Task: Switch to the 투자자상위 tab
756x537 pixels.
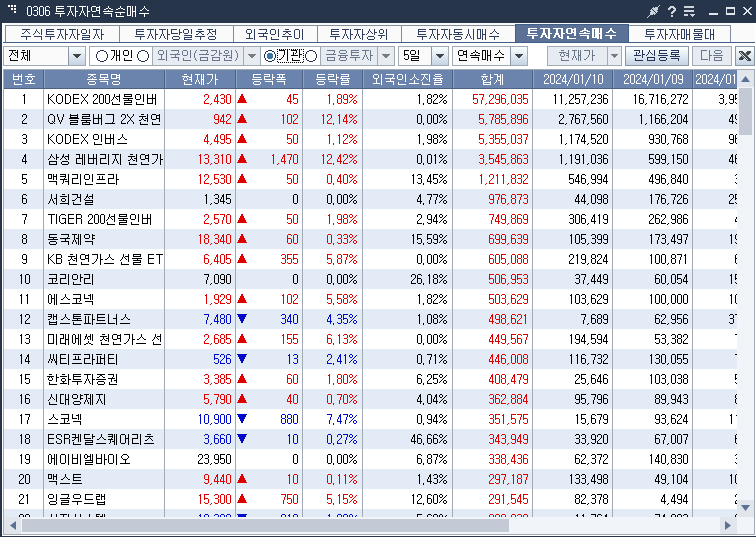Action: click(359, 34)
